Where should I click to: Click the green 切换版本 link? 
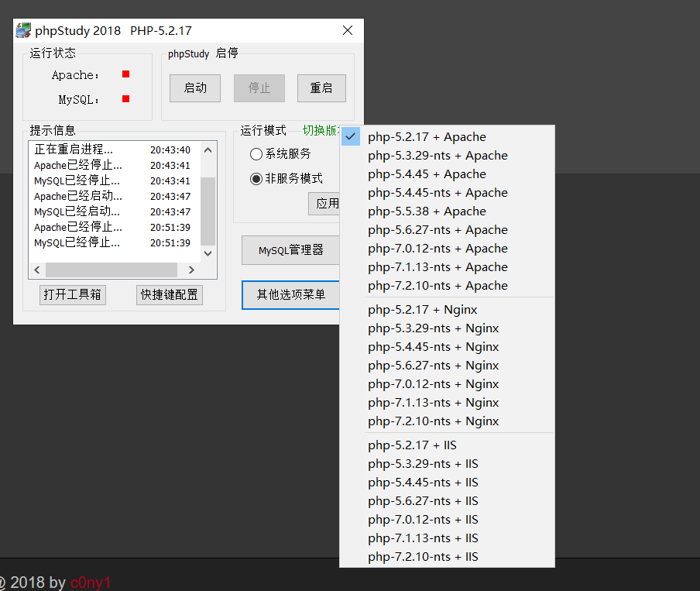[321, 130]
